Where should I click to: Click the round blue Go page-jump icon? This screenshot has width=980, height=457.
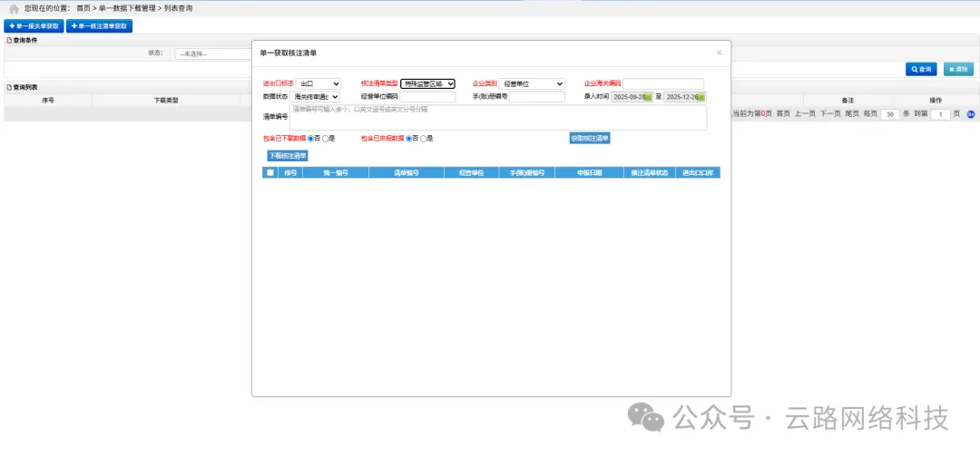click(970, 114)
